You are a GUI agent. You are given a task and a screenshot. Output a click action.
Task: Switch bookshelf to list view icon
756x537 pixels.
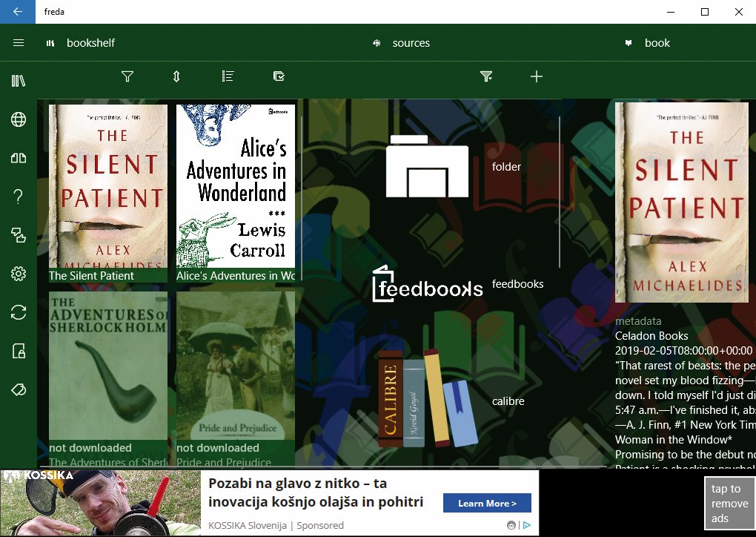[228, 76]
